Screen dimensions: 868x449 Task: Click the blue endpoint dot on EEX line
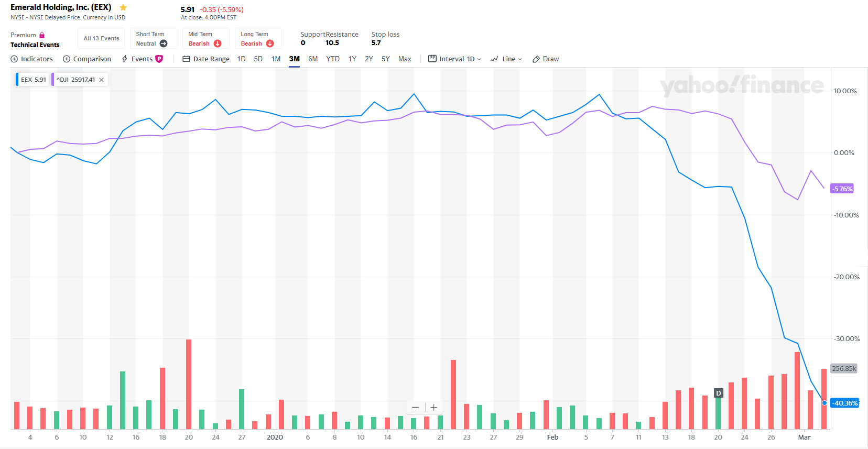824,403
